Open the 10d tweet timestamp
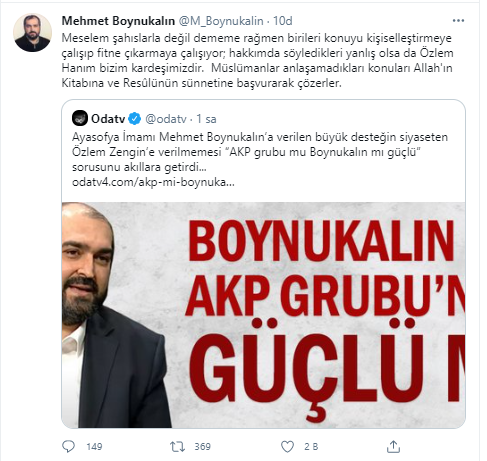 click(x=283, y=21)
